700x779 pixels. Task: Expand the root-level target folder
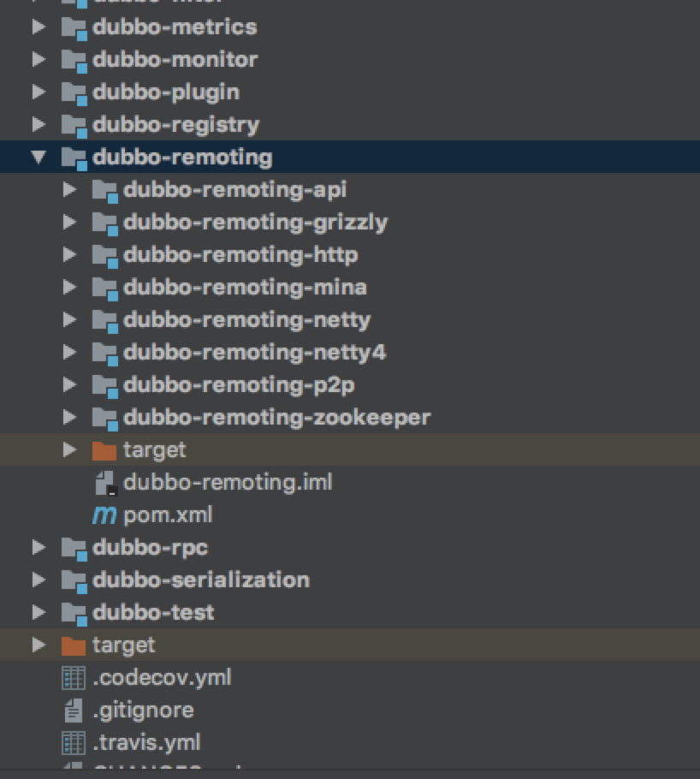tap(39, 645)
